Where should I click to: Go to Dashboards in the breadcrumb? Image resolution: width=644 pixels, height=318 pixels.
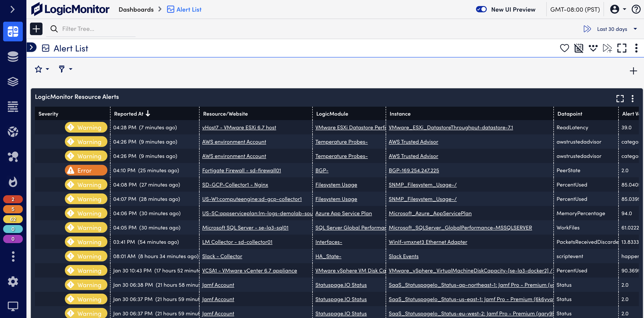(x=136, y=9)
